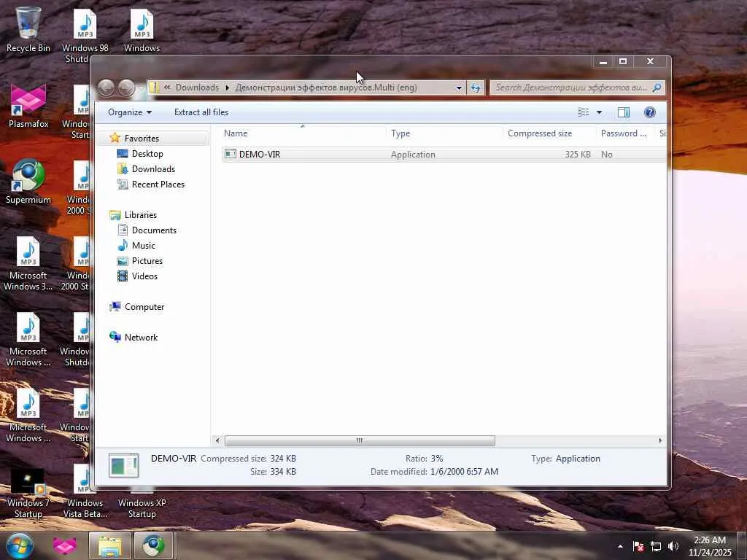
Task: Open the Windows 98 Shutdown MP3 file
Action: pyautogui.click(x=85, y=35)
